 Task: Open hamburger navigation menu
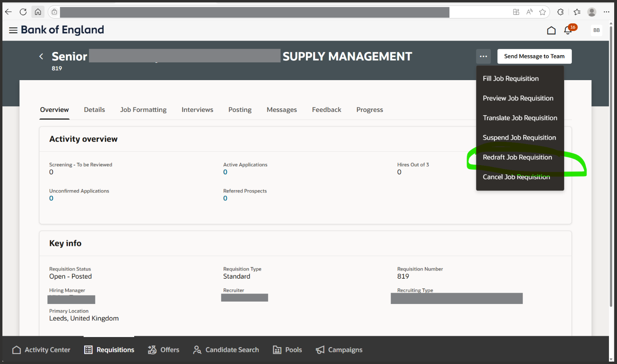pyautogui.click(x=13, y=30)
